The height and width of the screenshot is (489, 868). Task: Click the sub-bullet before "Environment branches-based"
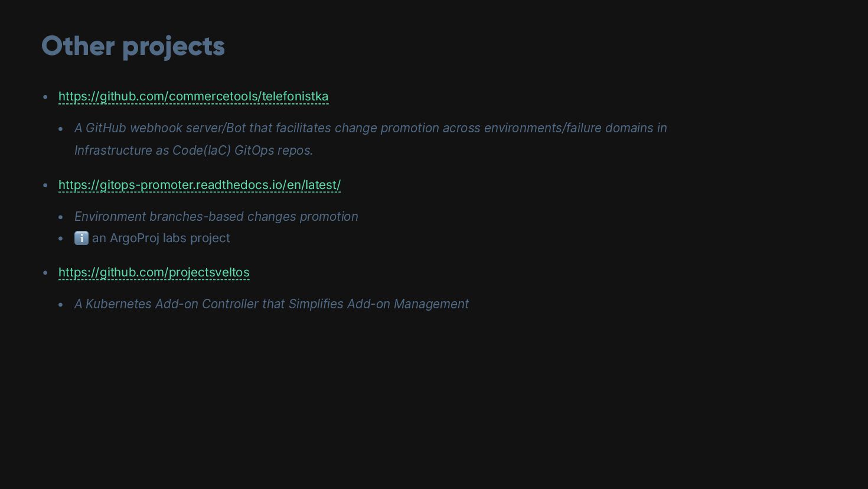61,217
